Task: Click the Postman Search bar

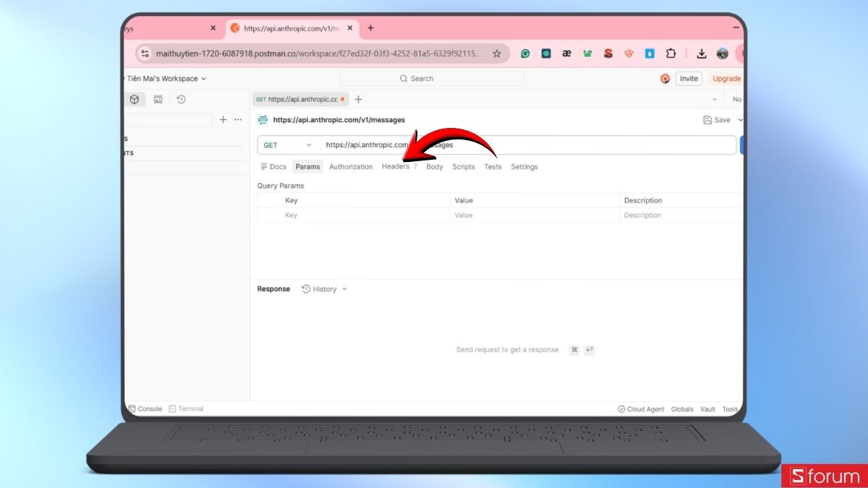Action: coord(431,79)
